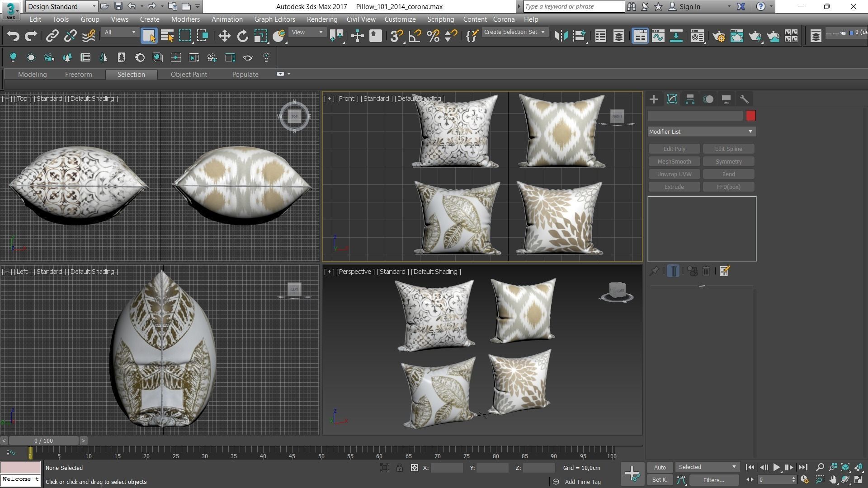
Task: Open the Rendering menu
Action: [x=322, y=19]
